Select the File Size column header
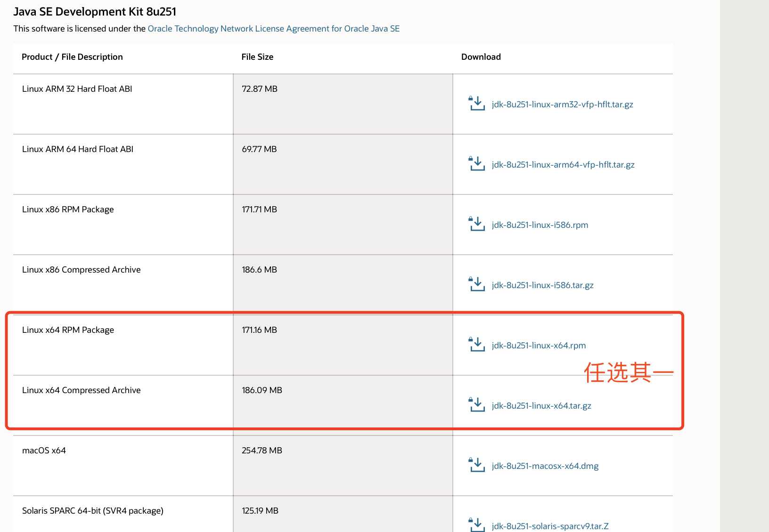Screen dimensions: 769x532 [257, 57]
